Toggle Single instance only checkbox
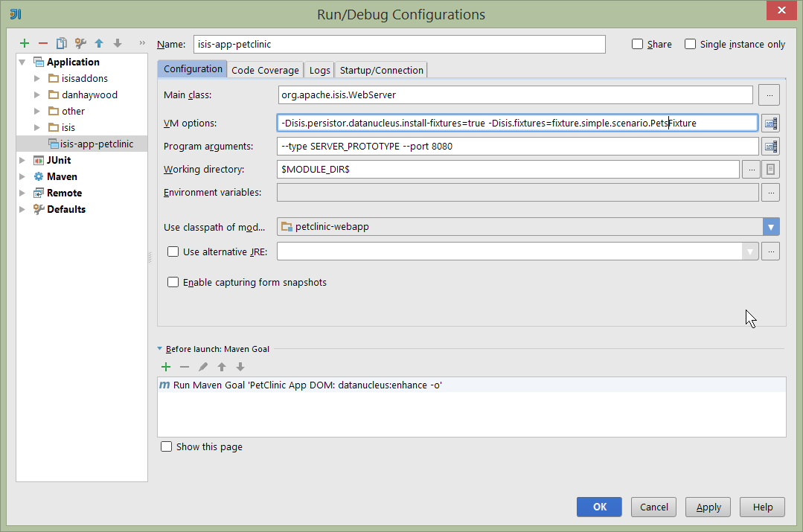The height and width of the screenshot is (532, 803). pos(691,44)
